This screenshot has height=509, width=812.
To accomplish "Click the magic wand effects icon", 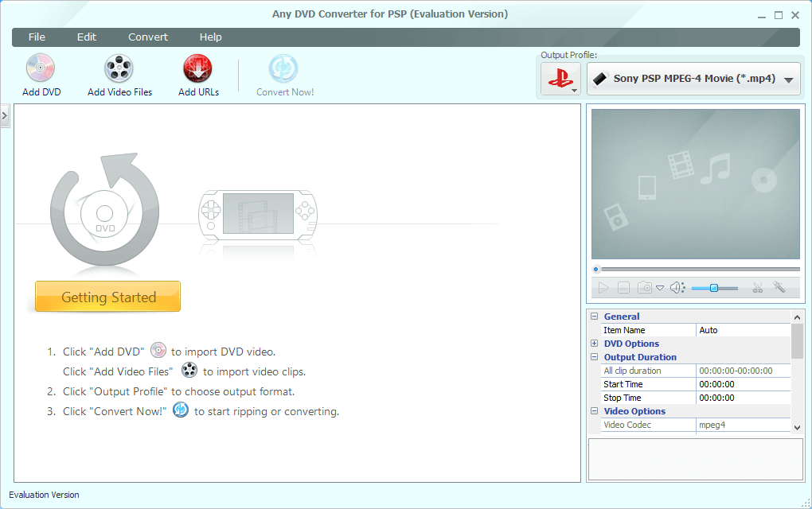I will pos(779,288).
